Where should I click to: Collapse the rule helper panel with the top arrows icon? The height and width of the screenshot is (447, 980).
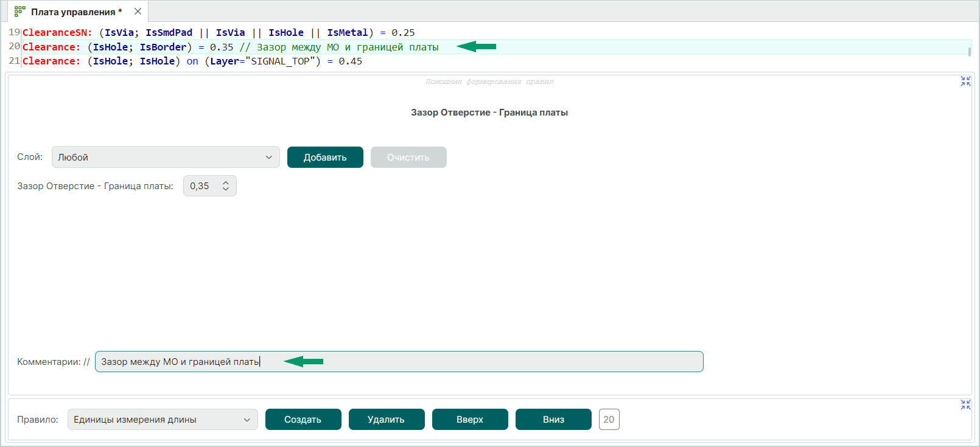point(965,81)
